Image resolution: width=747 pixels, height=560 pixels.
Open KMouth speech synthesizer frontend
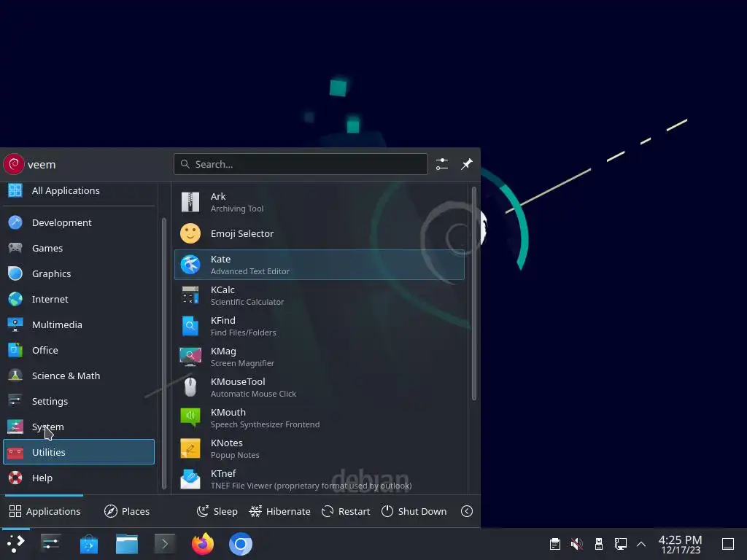pyautogui.click(x=320, y=418)
